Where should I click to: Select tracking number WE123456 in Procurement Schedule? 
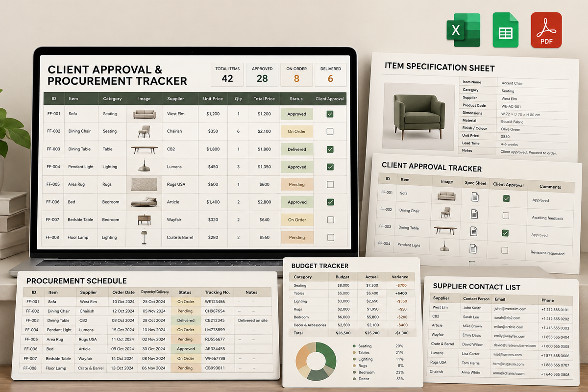tap(215, 302)
